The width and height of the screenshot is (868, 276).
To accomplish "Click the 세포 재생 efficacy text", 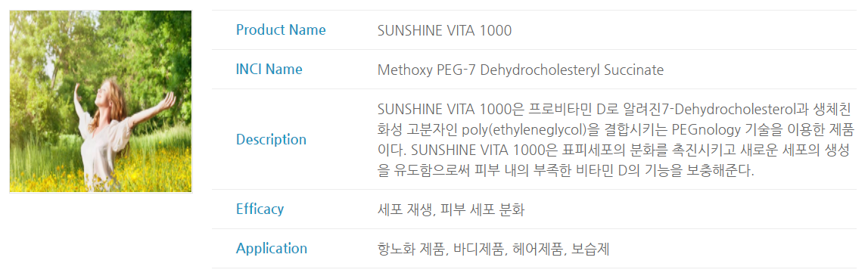I will point(403,210).
